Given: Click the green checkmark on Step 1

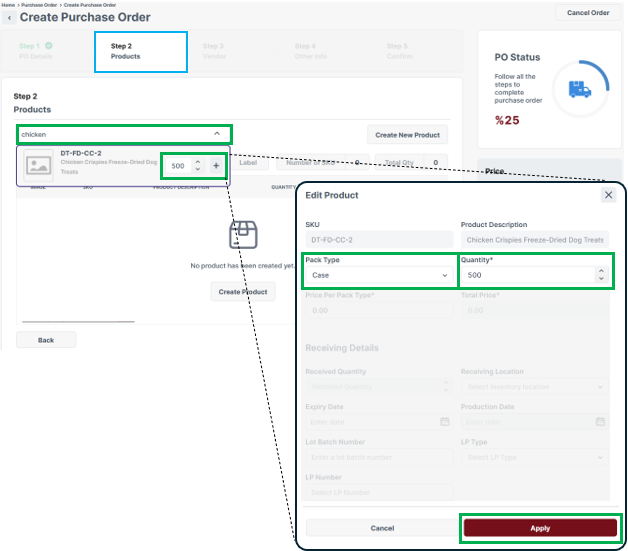Looking at the screenshot, I should [x=49, y=46].
